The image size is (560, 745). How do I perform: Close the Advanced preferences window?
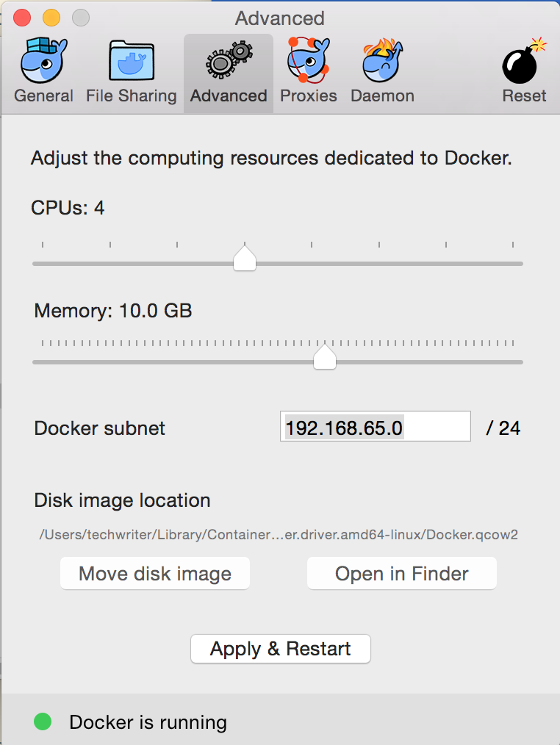[22, 18]
